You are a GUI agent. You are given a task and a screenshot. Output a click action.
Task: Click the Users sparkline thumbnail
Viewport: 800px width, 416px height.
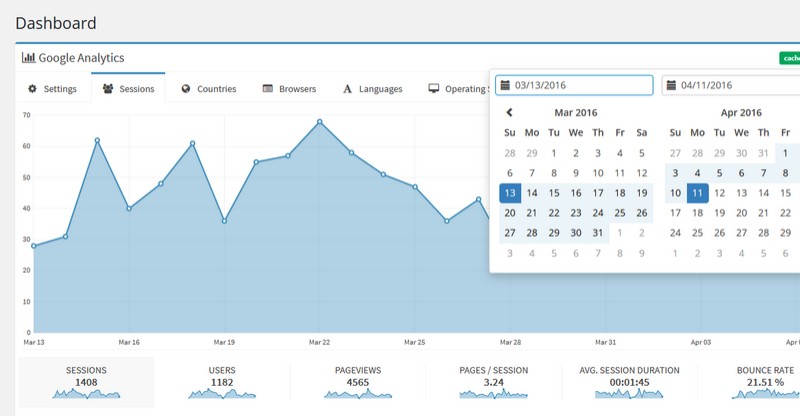(x=222, y=394)
